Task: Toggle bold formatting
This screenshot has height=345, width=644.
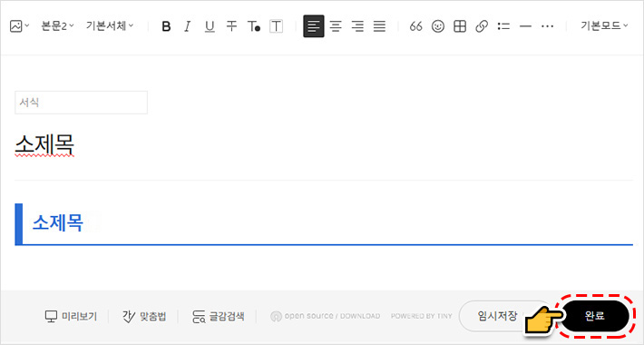Action: 166,26
